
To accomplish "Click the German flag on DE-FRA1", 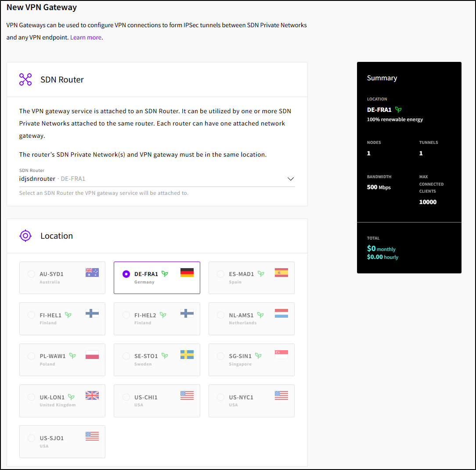I will [x=187, y=273].
